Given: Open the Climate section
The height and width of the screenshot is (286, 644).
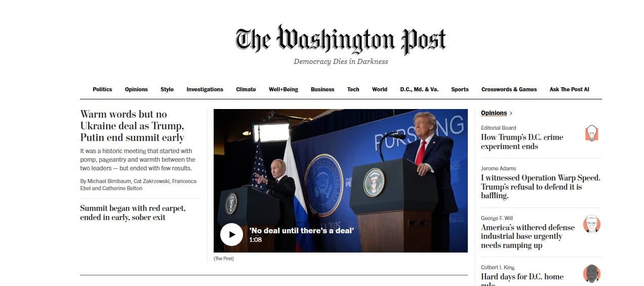Looking at the screenshot, I should (x=246, y=89).
